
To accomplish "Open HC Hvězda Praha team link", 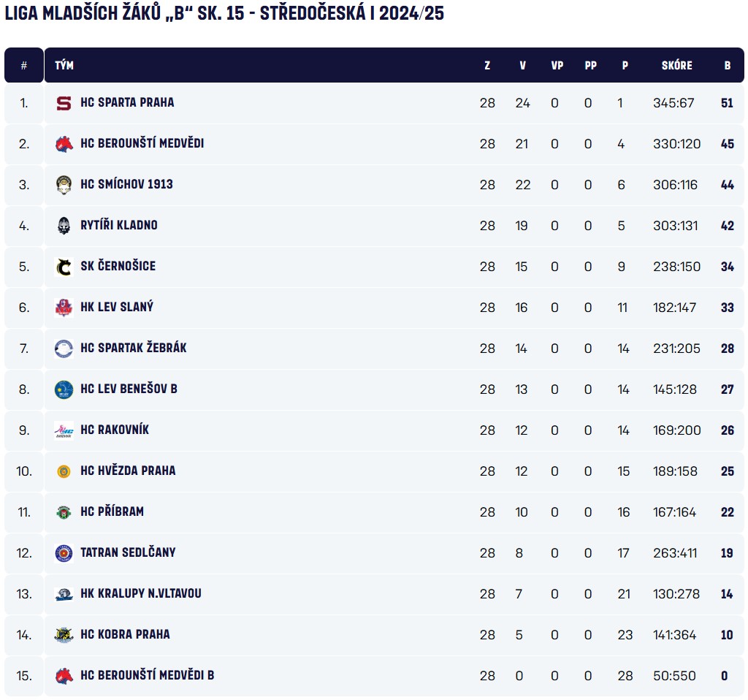I will [128, 471].
